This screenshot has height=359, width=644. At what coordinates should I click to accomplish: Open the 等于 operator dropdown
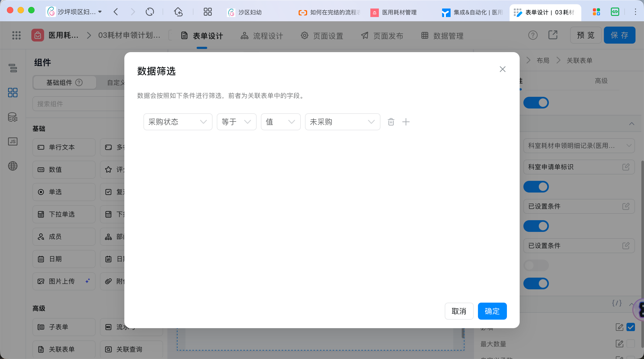[x=236, y=122]
